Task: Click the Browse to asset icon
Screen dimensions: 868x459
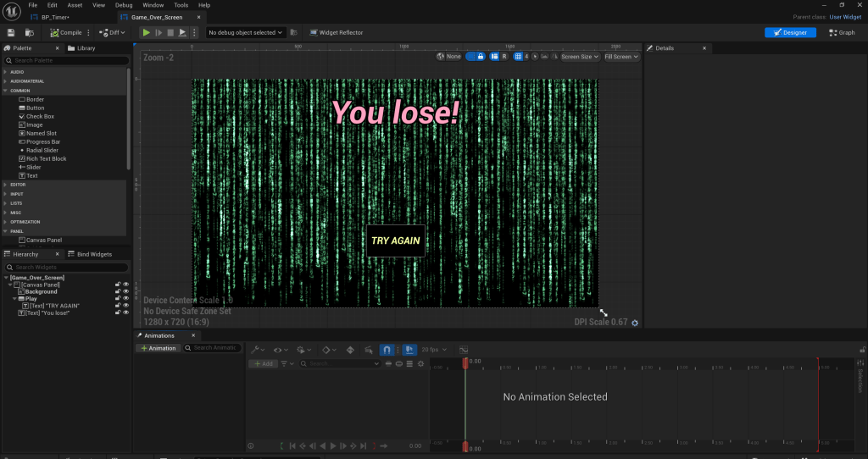Action: 29,32
